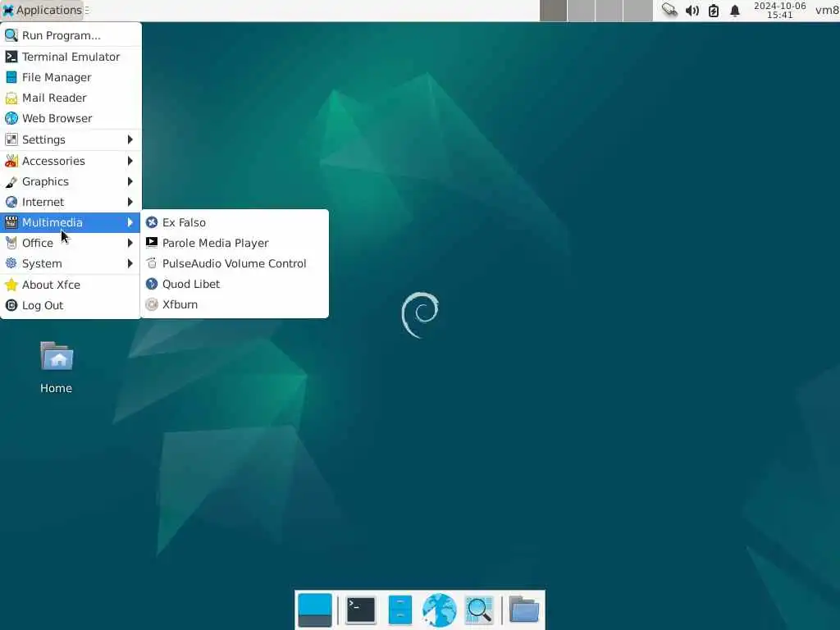Image resolution: width=840 pixels, height=630 pixels.
Task: Choose Mail Reader in menu
Action: click(71, 98)
